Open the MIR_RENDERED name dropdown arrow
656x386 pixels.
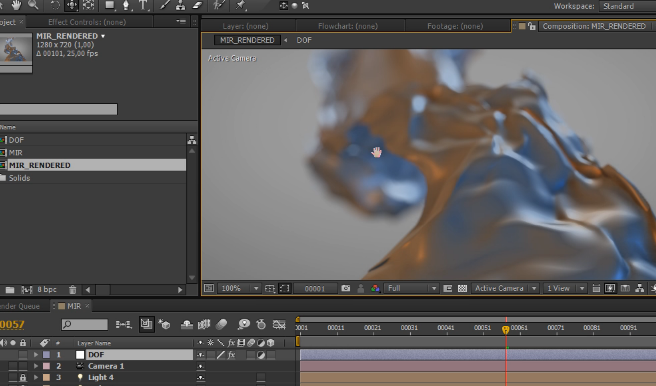[103, 36]
